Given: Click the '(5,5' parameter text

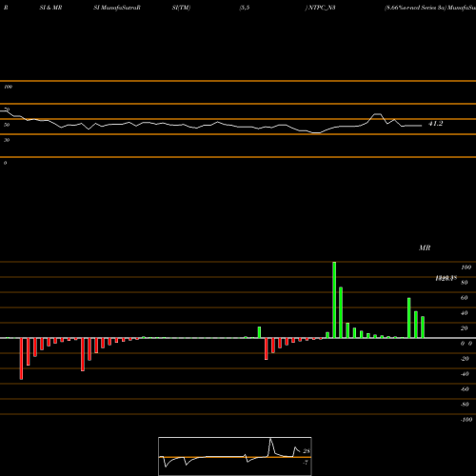Looking at the screenshot, I should point(245,8).
